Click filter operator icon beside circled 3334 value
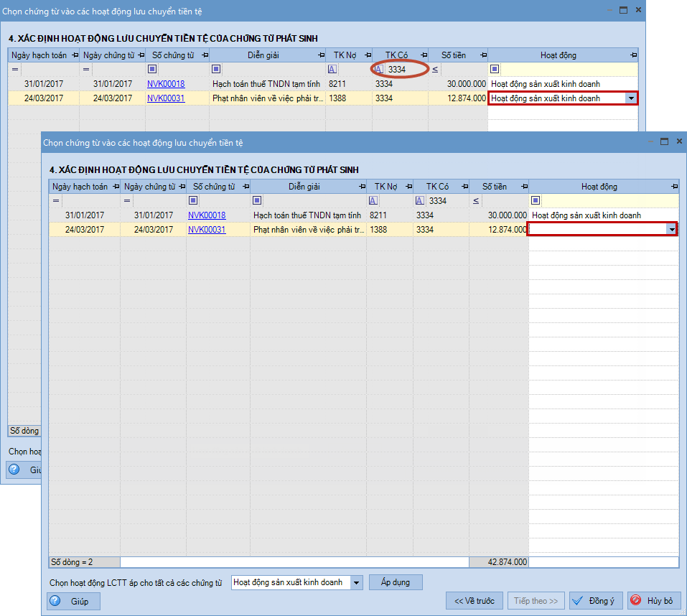This screenshot has height=616, width=687. point(378,70)
